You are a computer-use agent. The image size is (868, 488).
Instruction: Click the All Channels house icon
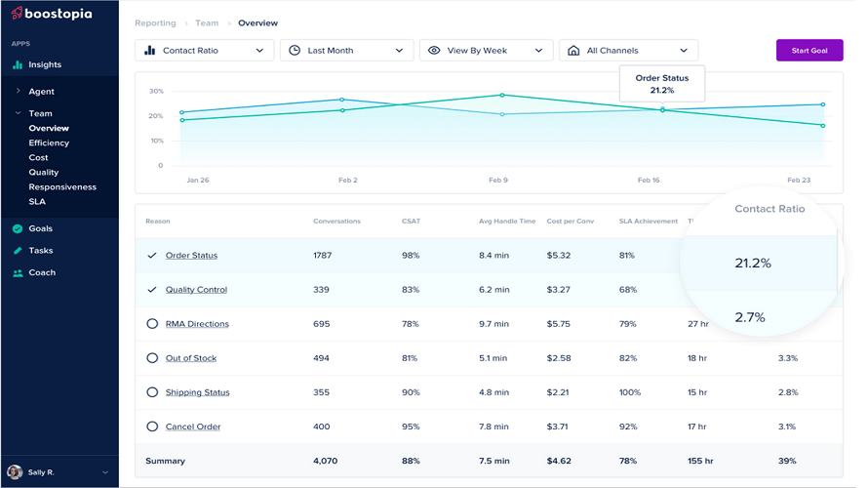click(x=573, y=51)
